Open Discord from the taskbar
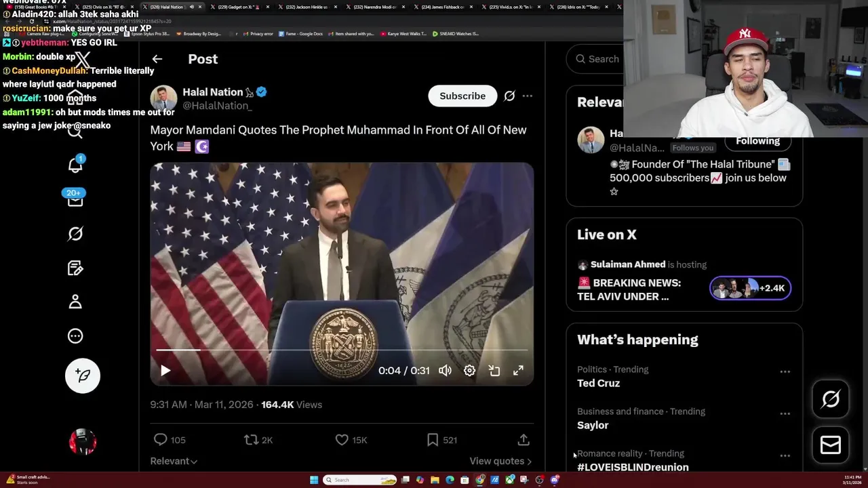 click(x=555, y=480)
